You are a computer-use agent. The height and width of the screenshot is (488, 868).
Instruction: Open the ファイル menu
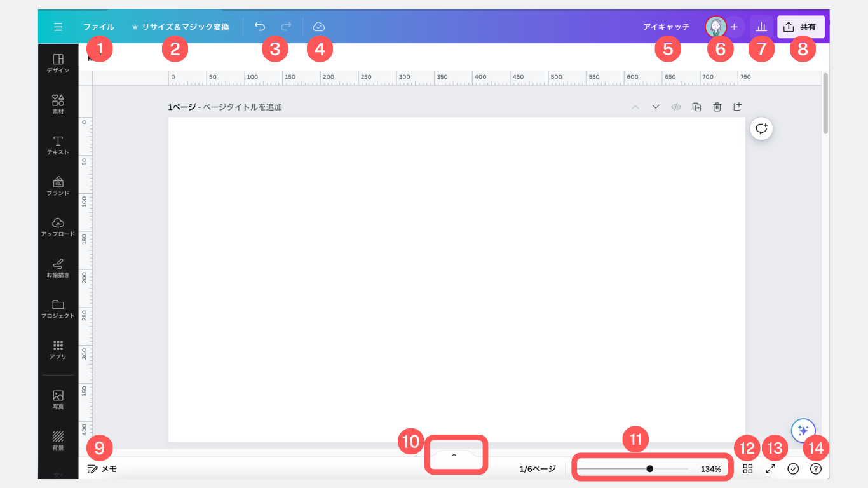click(x=98, y=27)
